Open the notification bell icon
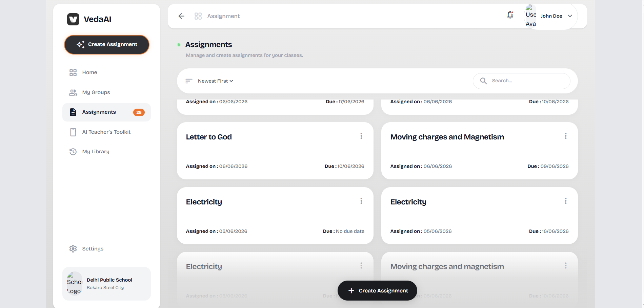Image resolution: width=644 pixels, height=308 pixels. pos(510,15)
